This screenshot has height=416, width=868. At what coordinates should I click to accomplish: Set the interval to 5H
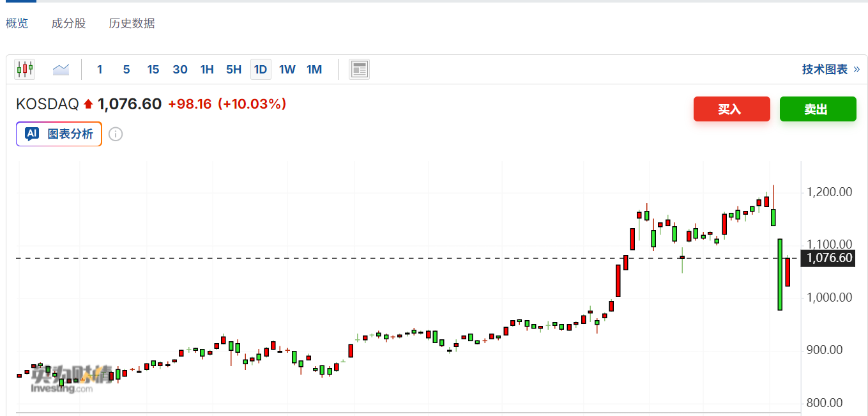click(x=234, y=69)
